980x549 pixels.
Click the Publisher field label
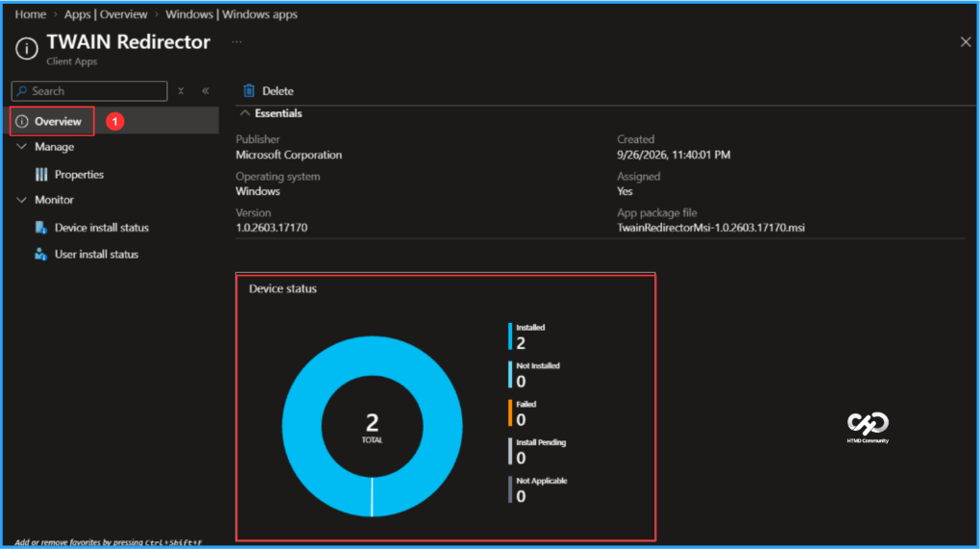[x=257, y=139]
